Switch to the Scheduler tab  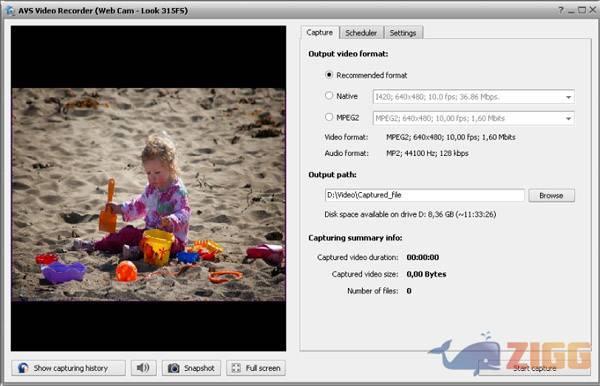click(361, 33)
